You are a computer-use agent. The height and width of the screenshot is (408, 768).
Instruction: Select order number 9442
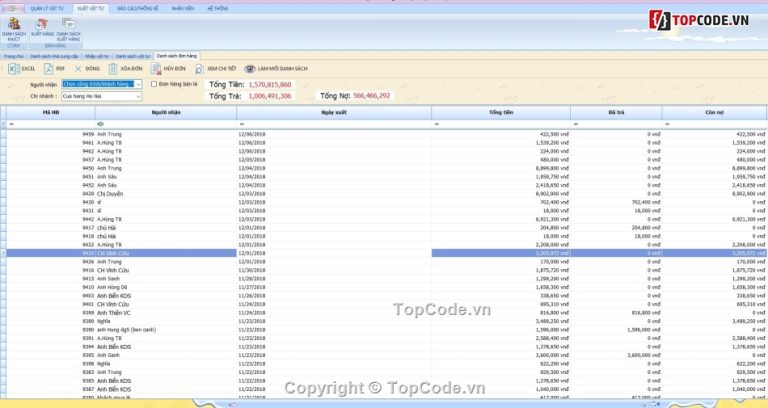[88, 219]
